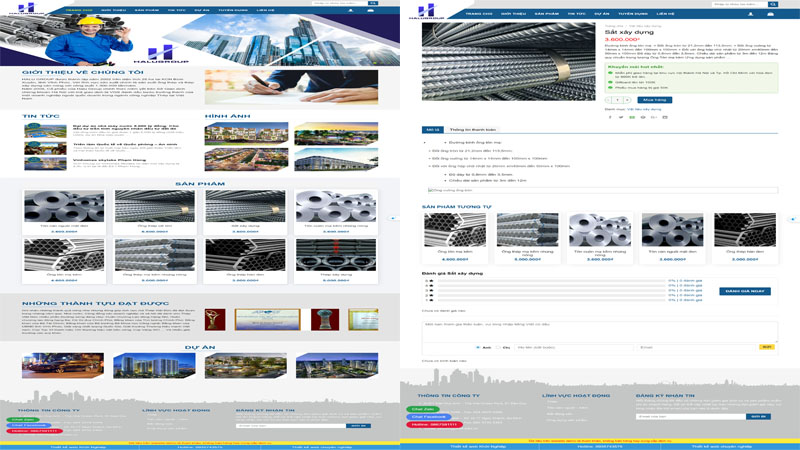Submit the comment with the yellow 'GỬI' button
The width and height of the screenshot is (800, 450).
766,347
